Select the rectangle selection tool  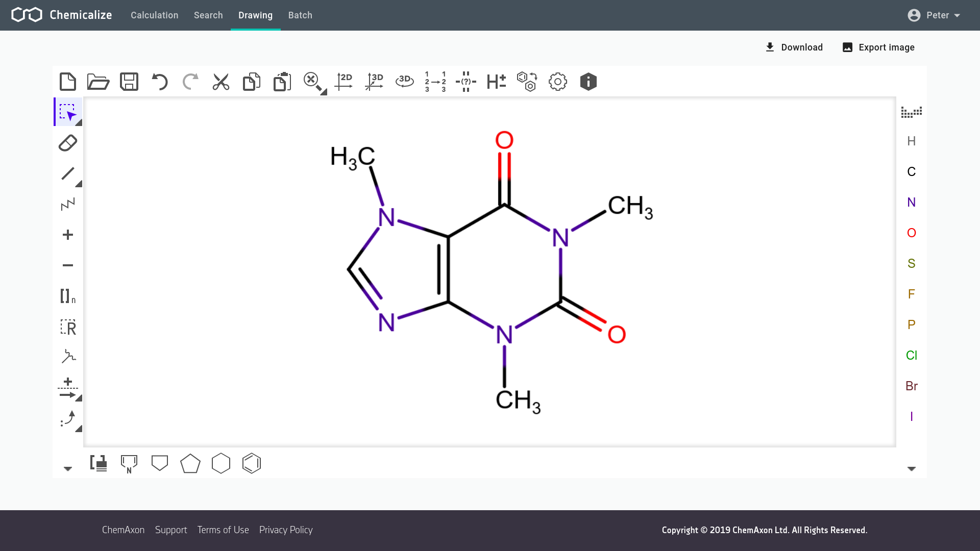[x=68, y=112]
